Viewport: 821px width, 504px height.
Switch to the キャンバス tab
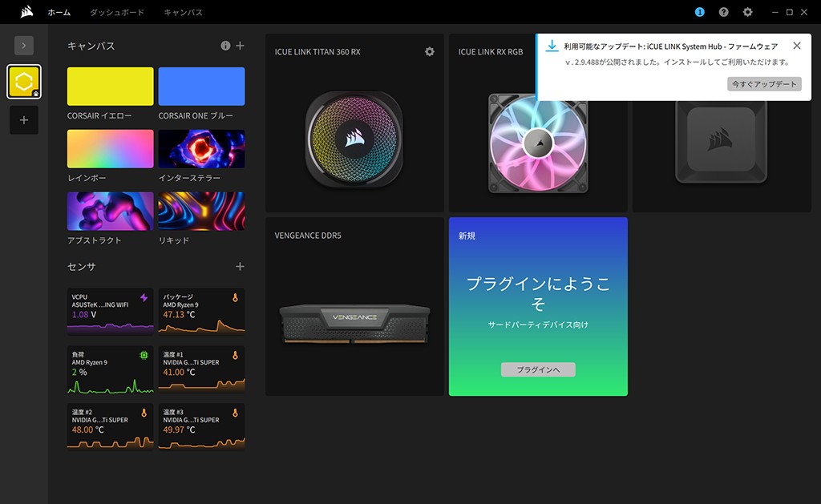pyautogui.click(x=183, y=13)
